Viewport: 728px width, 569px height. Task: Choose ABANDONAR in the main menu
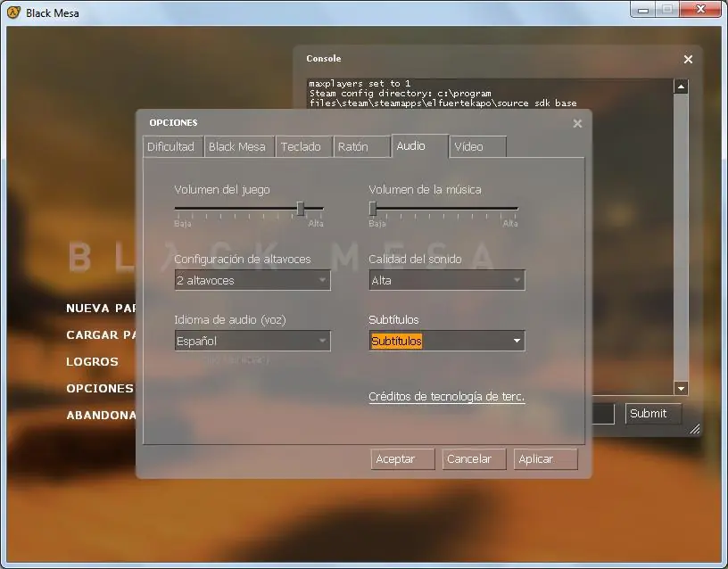click(101, 415)
